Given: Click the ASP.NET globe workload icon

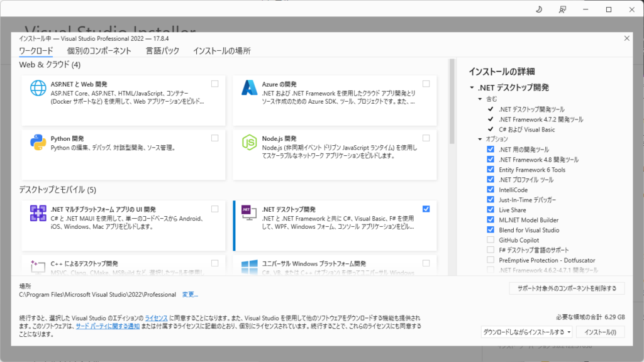Looking at the screenshot, I should pos(38,89).
